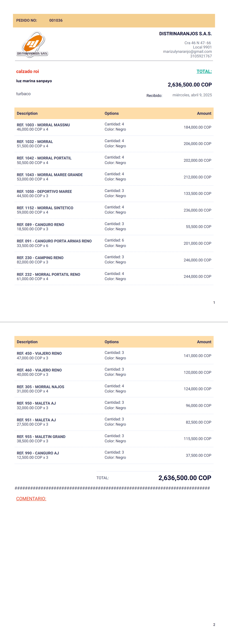Click the received date miércoles, abril 9, 2025

coord(192,95)
